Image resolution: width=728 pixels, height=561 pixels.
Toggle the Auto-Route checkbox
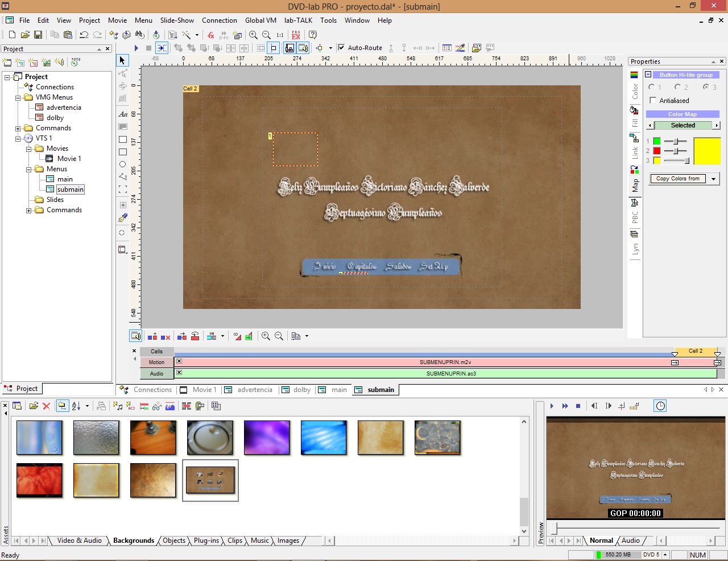(341, 48)
